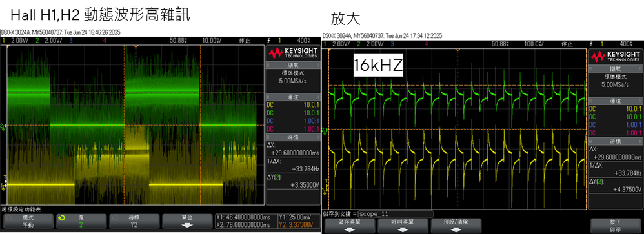644x234 pixels.
Task: Expand the 呼叫菜單 recall menu
Action: (x=403, y=226)
